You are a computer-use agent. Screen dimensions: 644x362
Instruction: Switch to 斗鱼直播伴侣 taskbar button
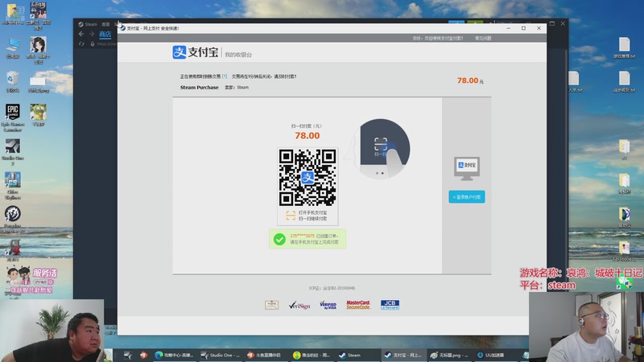click(266, 355)
